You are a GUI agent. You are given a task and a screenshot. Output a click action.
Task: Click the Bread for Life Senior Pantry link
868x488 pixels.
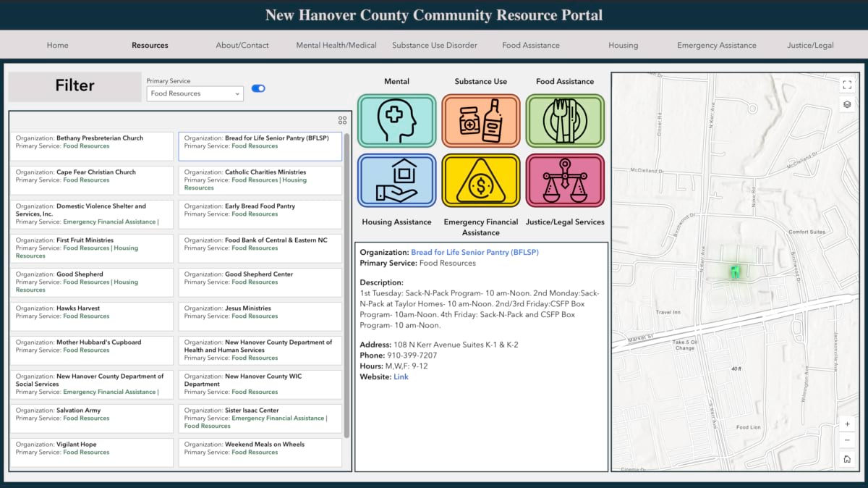475,253
